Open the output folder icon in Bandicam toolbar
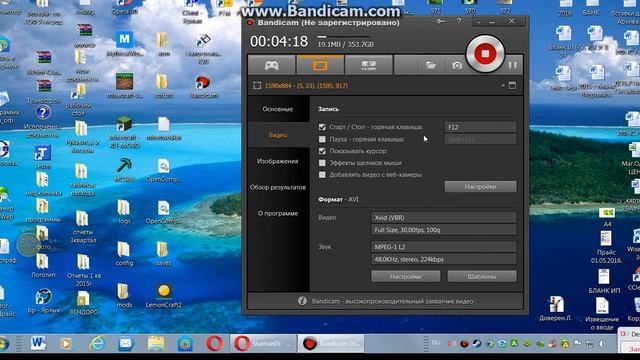The height and width of the screenshot is (360, 640). click(431, 65)
